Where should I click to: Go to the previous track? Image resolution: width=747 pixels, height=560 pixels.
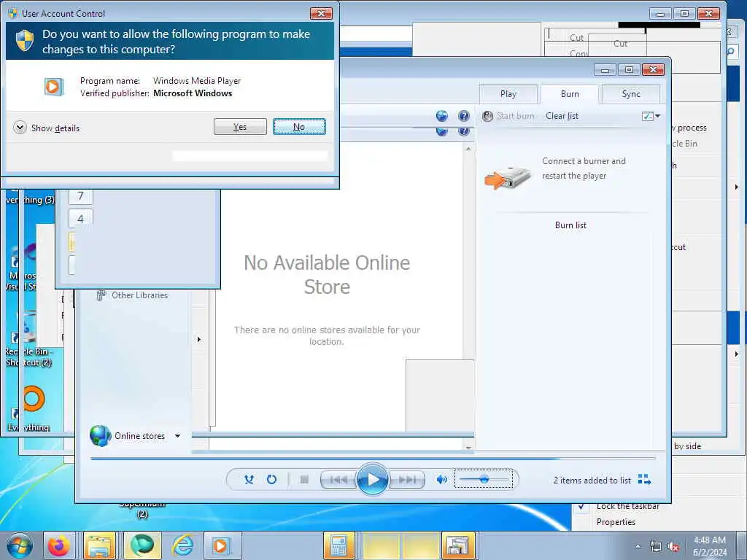point(338,480)
